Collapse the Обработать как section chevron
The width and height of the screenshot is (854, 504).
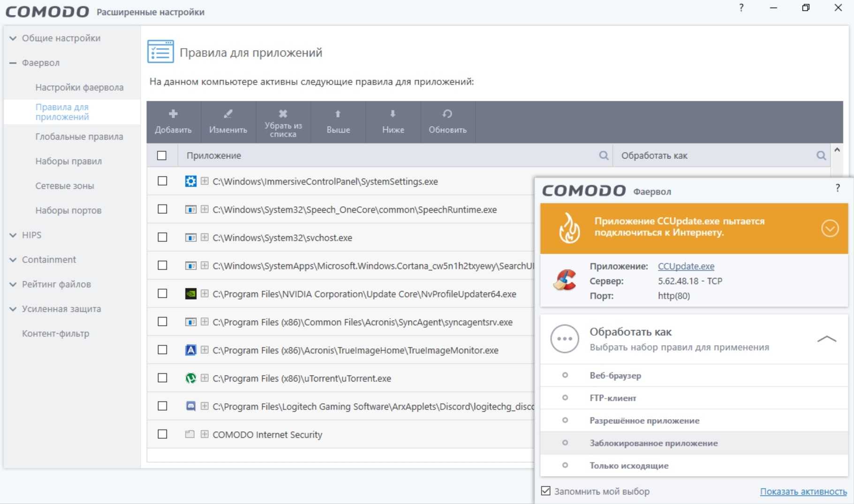[x=826, y=339]
